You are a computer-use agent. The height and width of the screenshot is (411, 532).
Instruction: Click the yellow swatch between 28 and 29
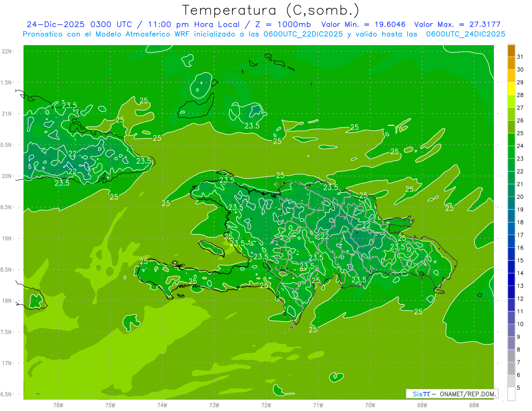(x=511, y=89)
